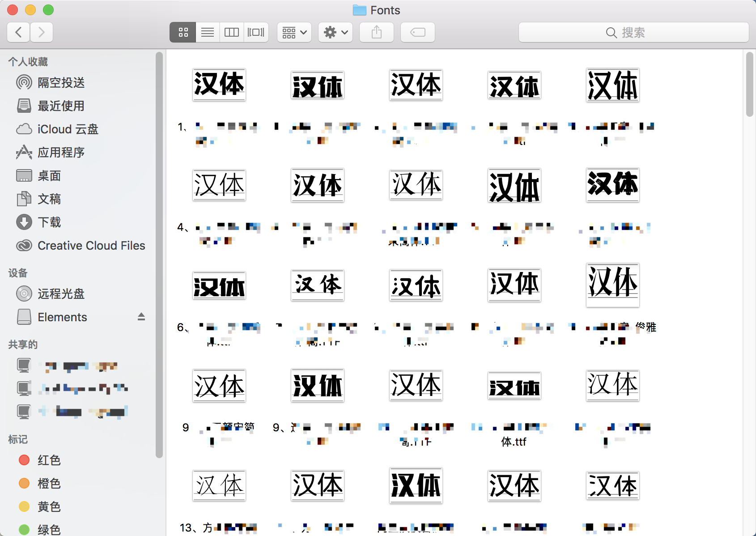The width and height of the screenshot is (756, 536).
Task: Open Creative Cloud Files from the sidebar
Action: [91, 245]
